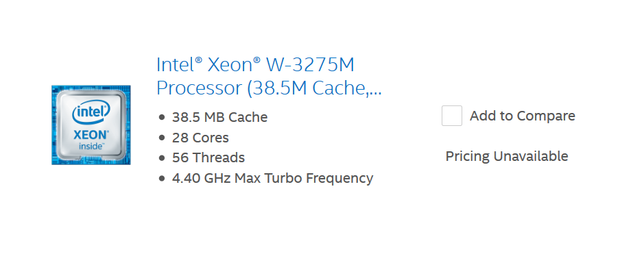
Task: Click the intel oval logo on badge
Action: click(x=91, y=113)
